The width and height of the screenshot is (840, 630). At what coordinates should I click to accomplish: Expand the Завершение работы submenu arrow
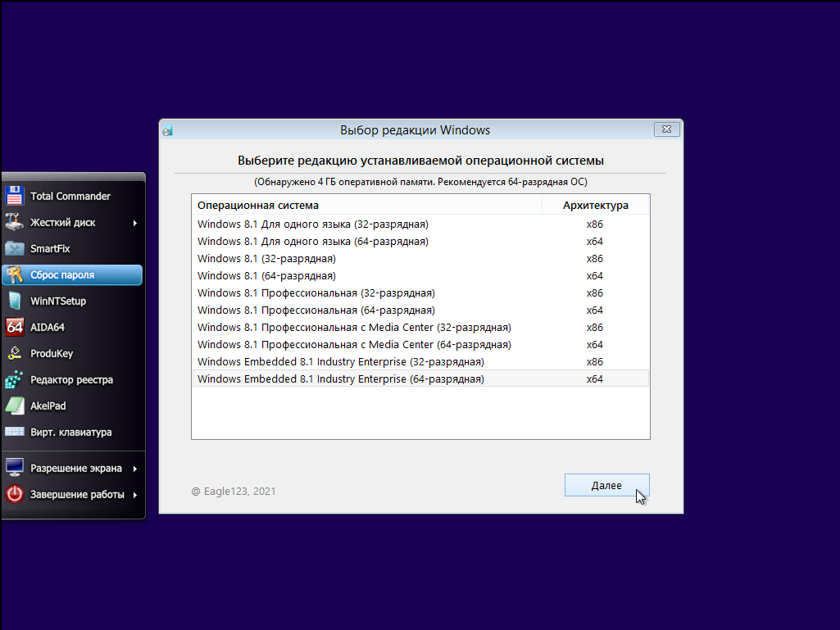[x=134, y=495]
